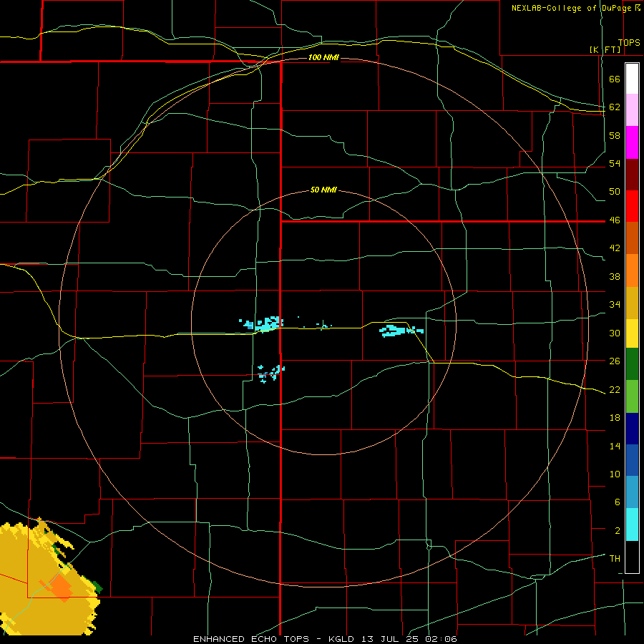Click the bright orange legend swatch near 38
Image resolution: width=644 pixels, height=644 pixels.
tap(632, 270)
